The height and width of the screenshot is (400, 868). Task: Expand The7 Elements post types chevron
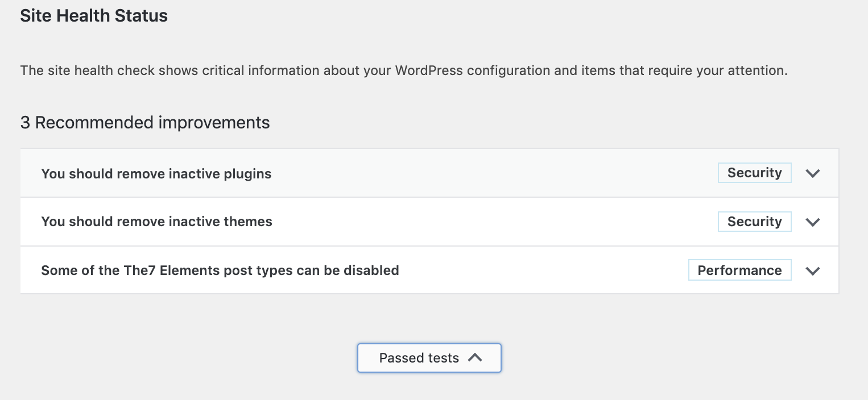click(813, 271)
